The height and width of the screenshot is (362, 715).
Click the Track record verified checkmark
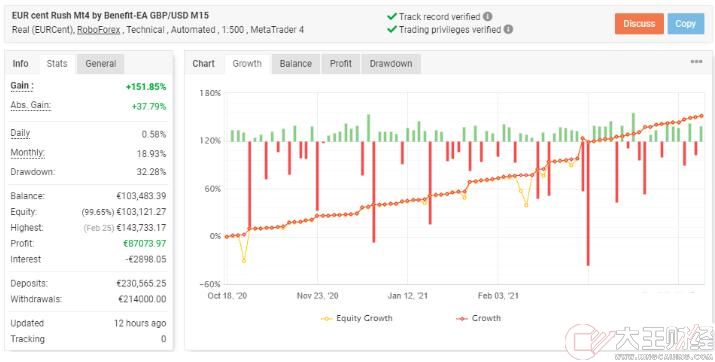391,17
